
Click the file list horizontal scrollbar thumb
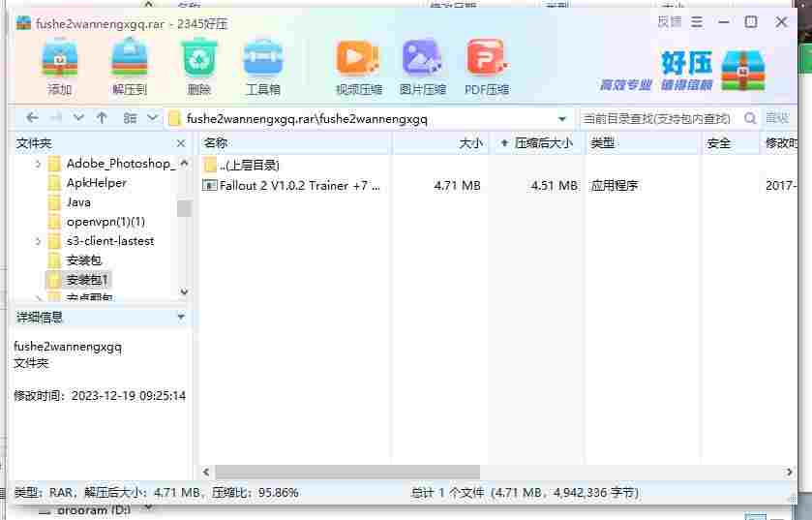tap(347, 473)
